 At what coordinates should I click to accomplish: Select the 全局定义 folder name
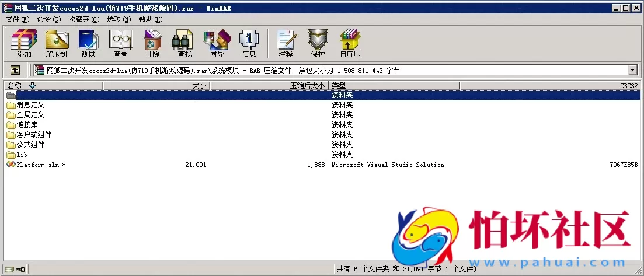pos(30,115)
